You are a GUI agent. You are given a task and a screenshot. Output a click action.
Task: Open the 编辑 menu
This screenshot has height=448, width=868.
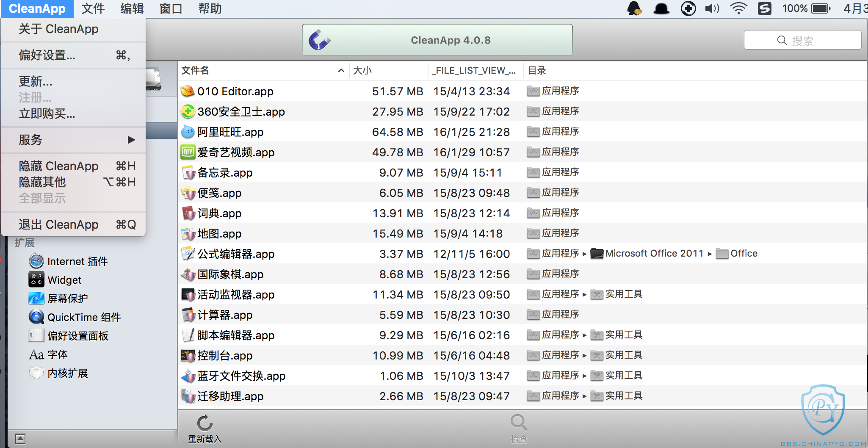[x=132, y=8]
